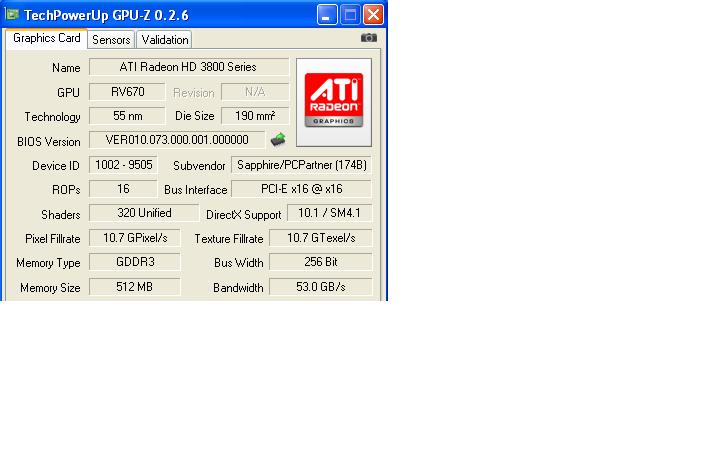
Task: Click the Memory Size field showing 512 MB
Action: 135,287
